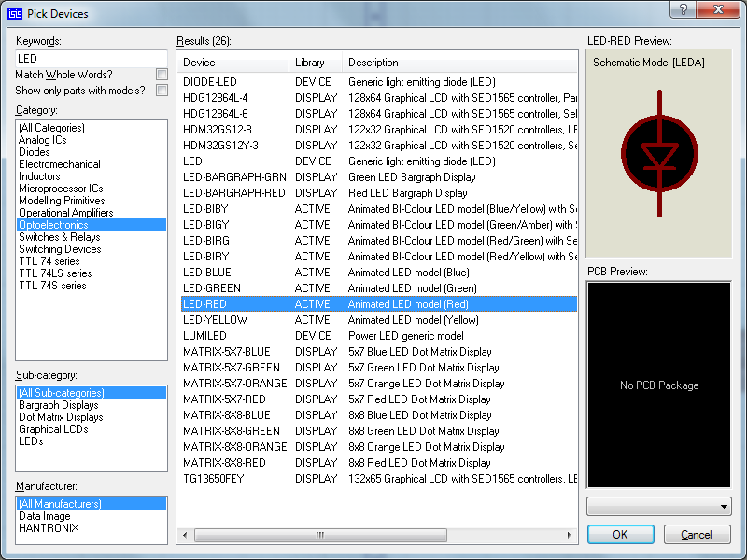Click the OK button

pyautogui.click(x=620, y=534)
